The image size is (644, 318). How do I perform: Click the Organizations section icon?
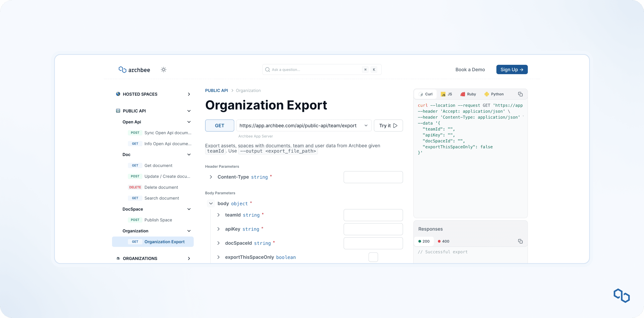[x=118, y=258]
